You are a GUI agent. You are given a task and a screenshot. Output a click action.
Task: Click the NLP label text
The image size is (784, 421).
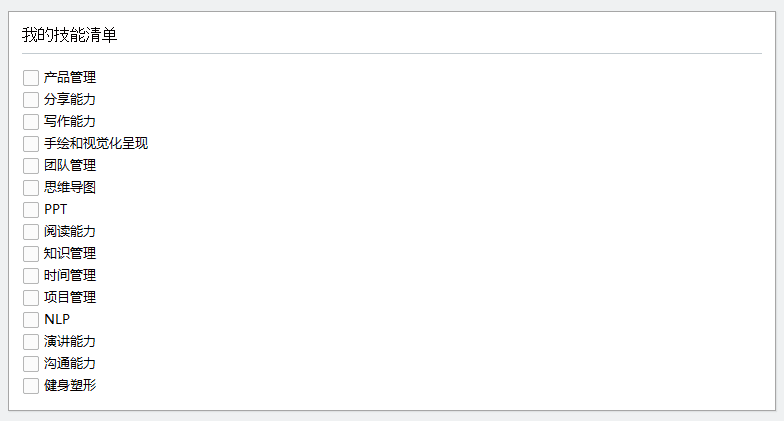57,320
